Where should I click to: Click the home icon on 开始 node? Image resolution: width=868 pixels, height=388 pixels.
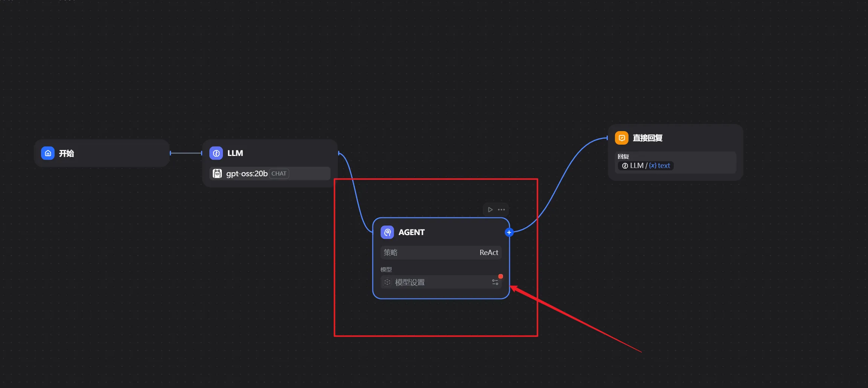click(x=48, y=153)
